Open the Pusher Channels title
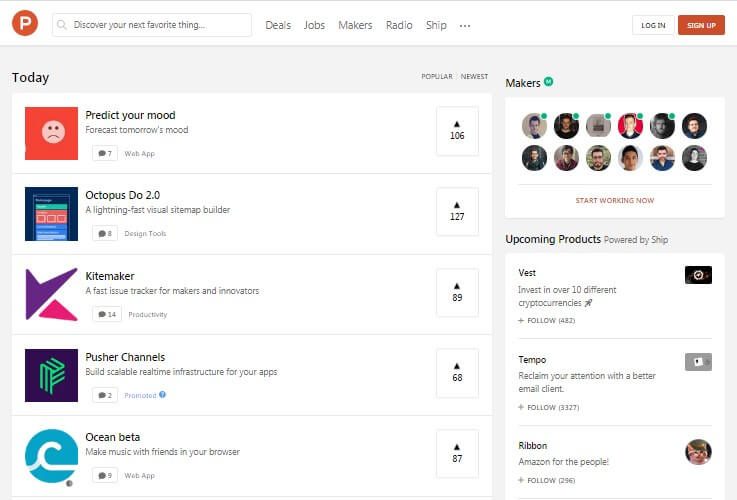Screen dimensions: 737x500 tap(125, 357)
